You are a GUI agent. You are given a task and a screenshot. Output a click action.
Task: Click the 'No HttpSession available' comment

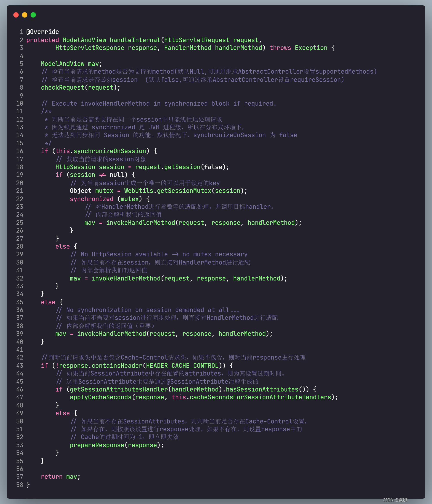click(159, 254)
